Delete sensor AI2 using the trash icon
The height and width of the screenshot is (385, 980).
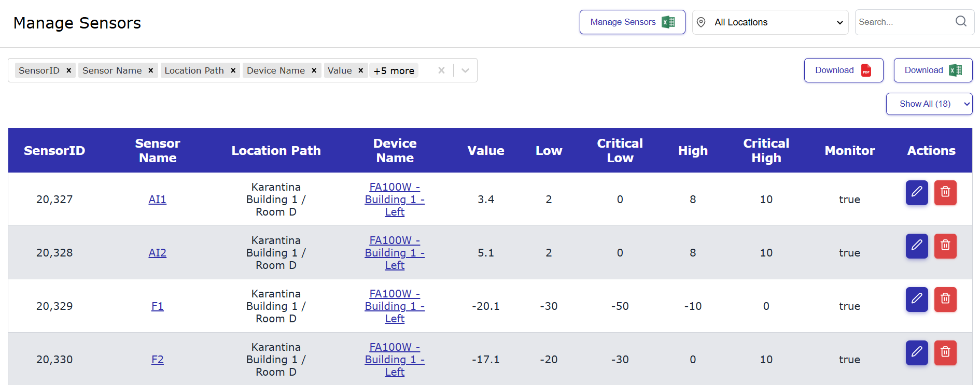(945, 246)
